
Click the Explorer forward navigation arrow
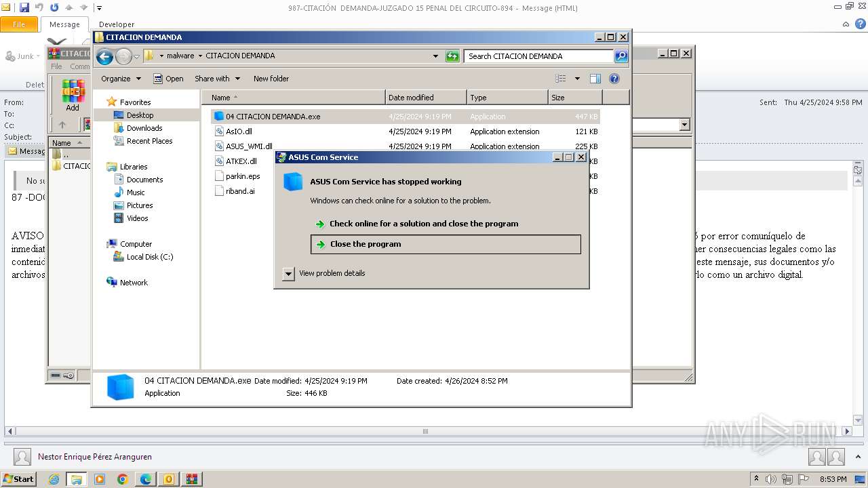(x=123, y=56)
